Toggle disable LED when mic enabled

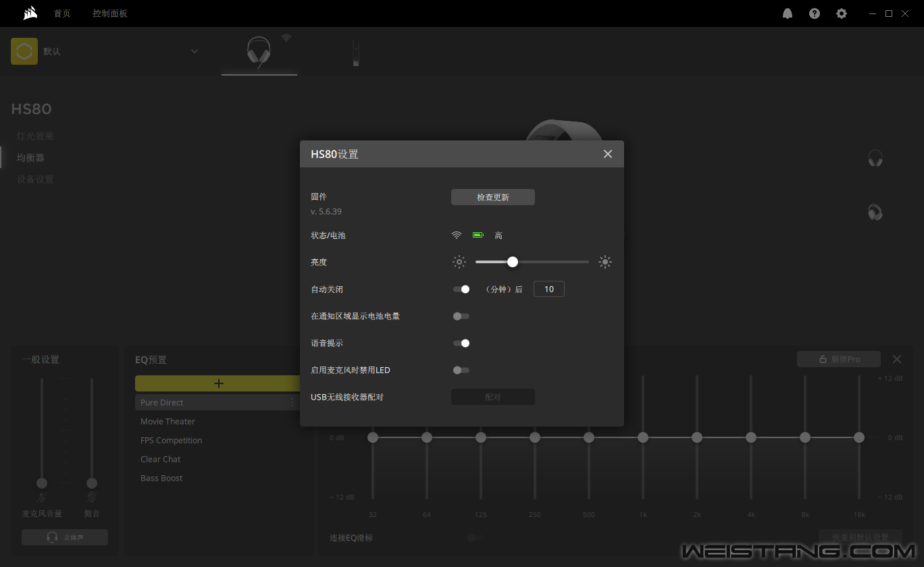pos(461,370)
